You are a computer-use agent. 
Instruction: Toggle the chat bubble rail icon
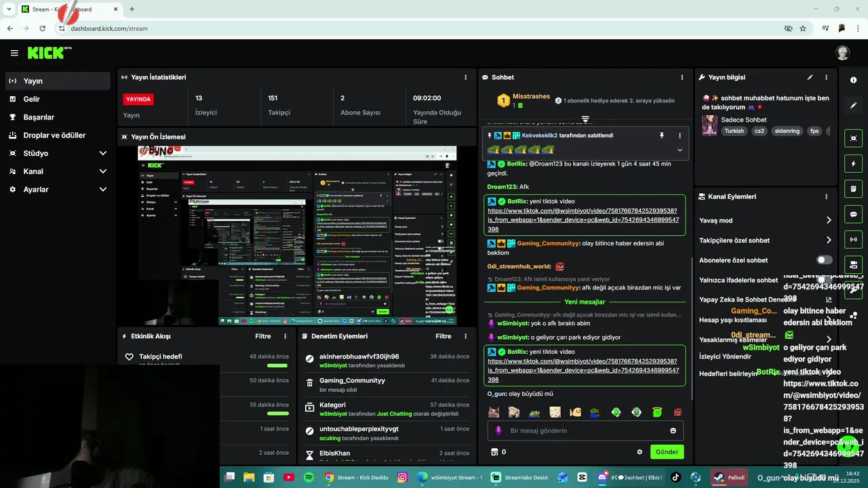click(x=853, y=214)
